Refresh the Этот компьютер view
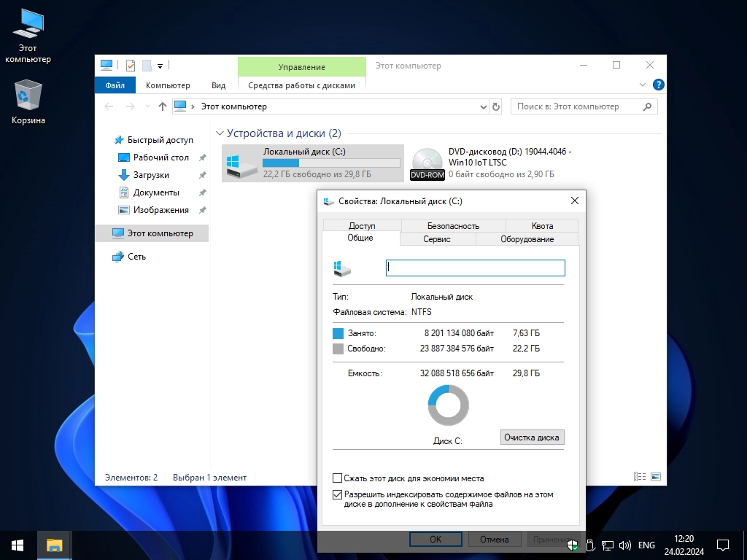Viewport: 747px width, 560px height. (x=496, y=106)
